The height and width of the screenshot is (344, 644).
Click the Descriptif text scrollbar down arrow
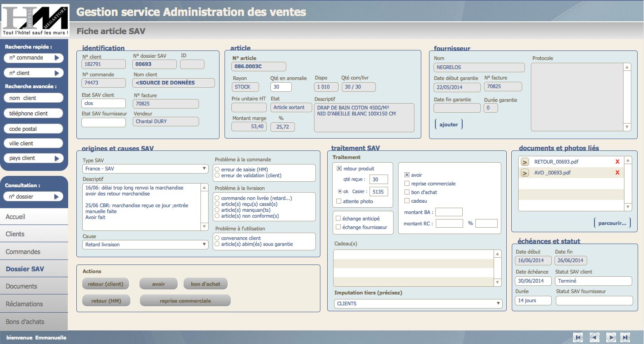(205, 226)
